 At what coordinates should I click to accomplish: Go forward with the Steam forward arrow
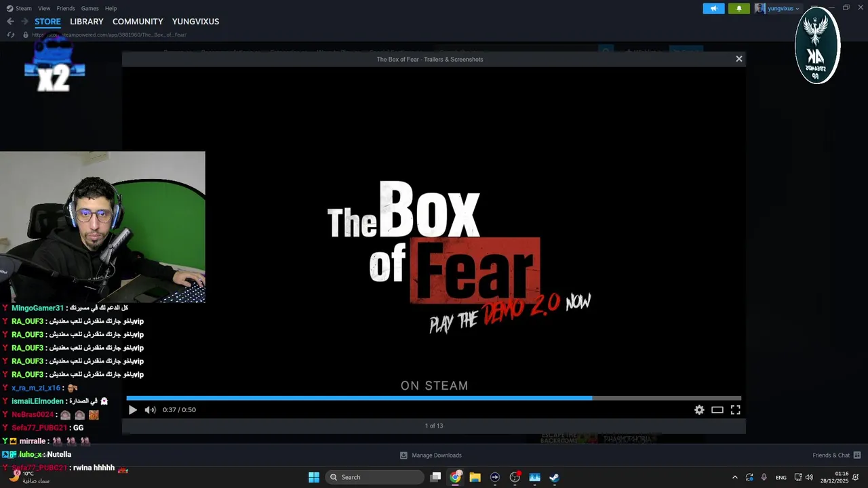24,22
